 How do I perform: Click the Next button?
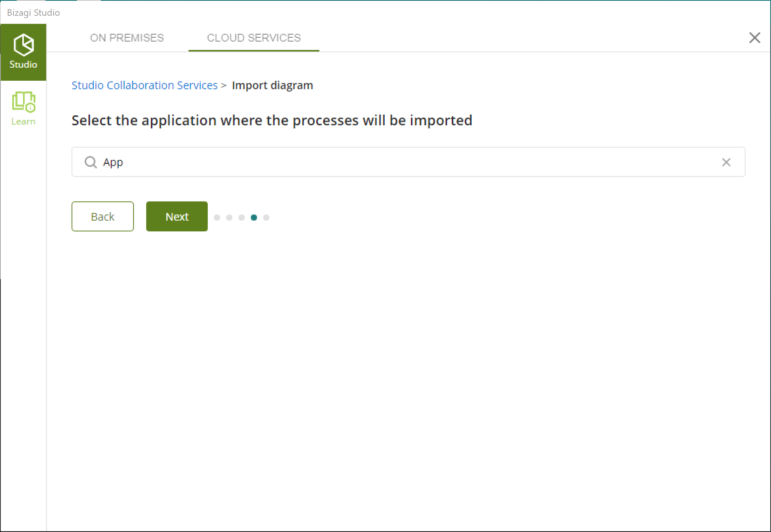coord(177,216)
